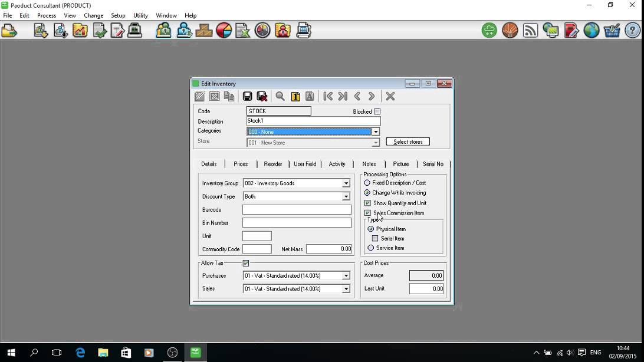Screen dimensions: 644x362
Task: Click the Select stores button
Action: coord(408,142)
